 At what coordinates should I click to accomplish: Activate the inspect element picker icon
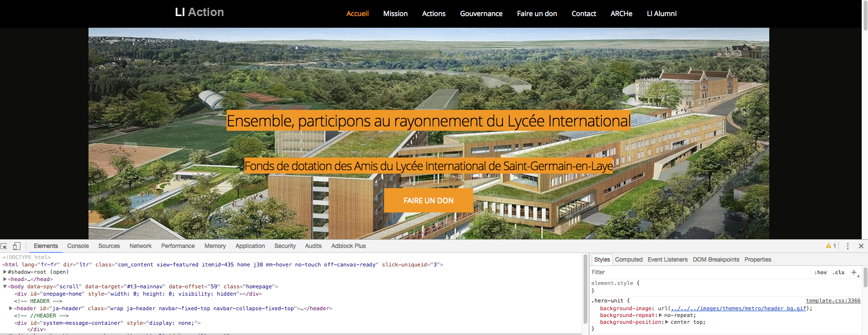pos(4,246)
